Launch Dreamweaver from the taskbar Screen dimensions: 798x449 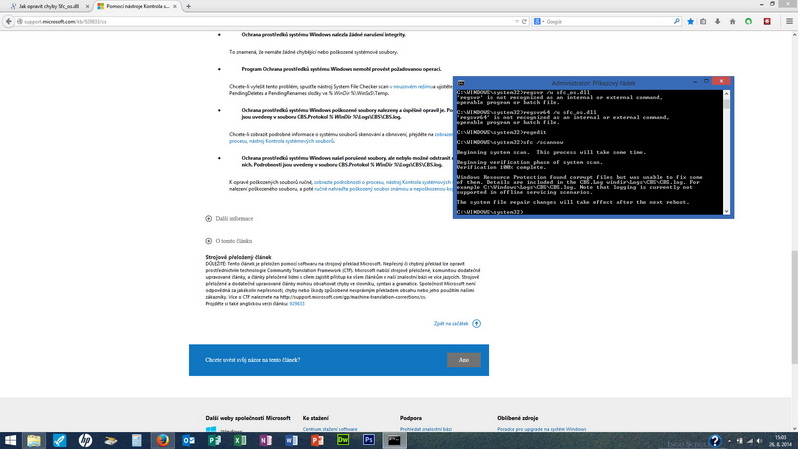pyautogui.click(x=343, y=440)
